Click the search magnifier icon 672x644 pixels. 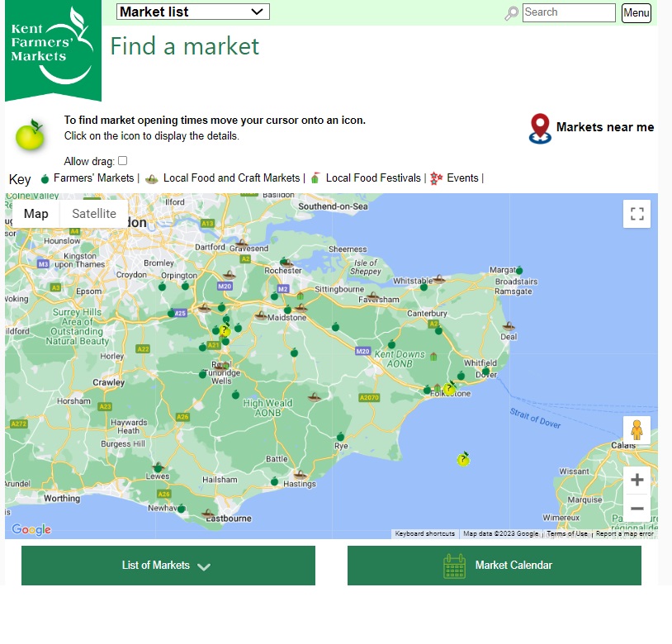pyautogui.click(x=512, y=13)
